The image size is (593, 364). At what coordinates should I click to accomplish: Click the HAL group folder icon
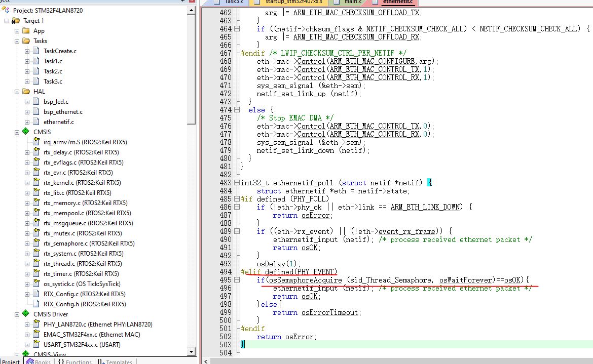pyautogui.click(x=26, y=91)
